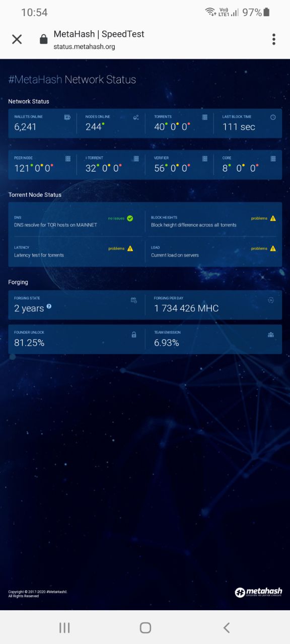Tap the battery status icon
The image size is (290, 644).
267,12
